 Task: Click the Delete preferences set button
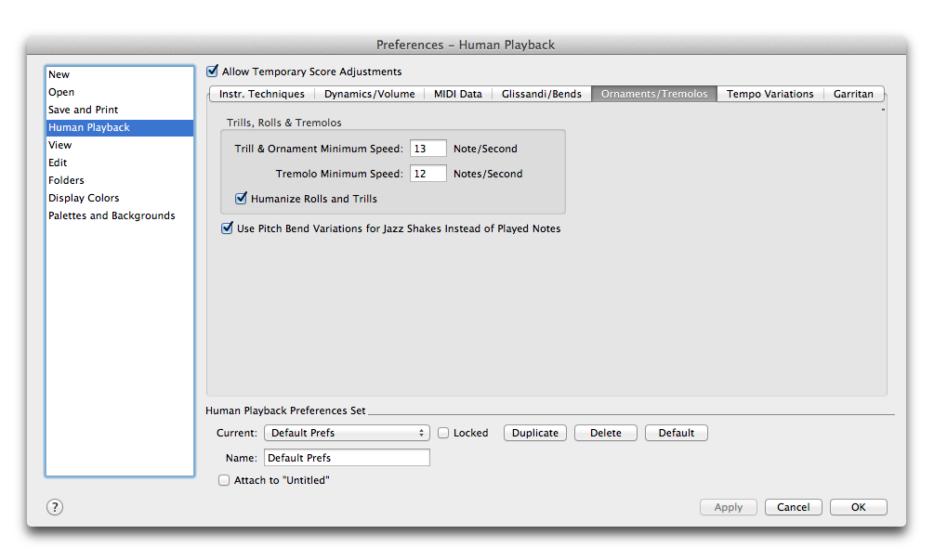605,433
